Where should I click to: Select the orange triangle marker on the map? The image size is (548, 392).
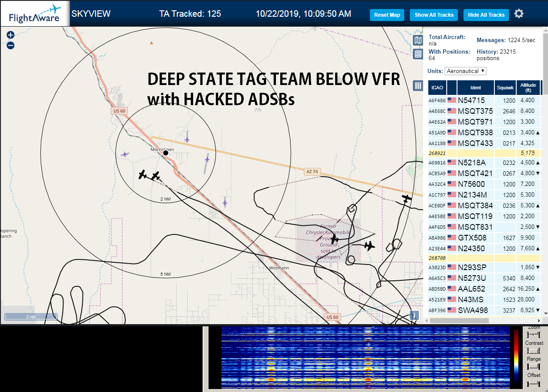151,43
